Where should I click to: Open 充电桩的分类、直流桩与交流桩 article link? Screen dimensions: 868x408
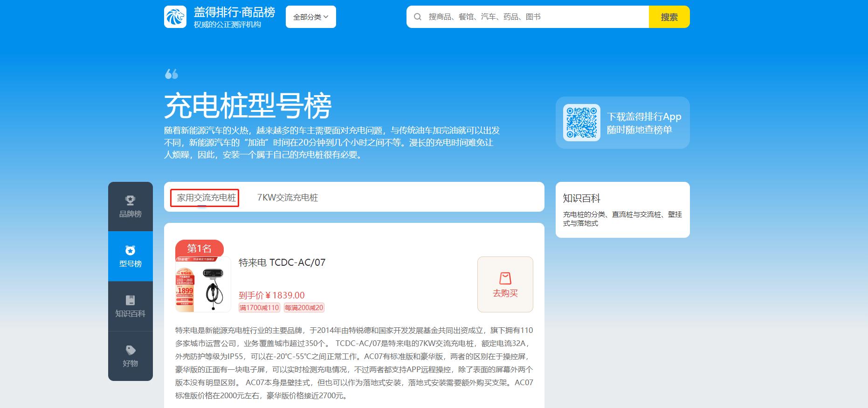pos(622,219)
